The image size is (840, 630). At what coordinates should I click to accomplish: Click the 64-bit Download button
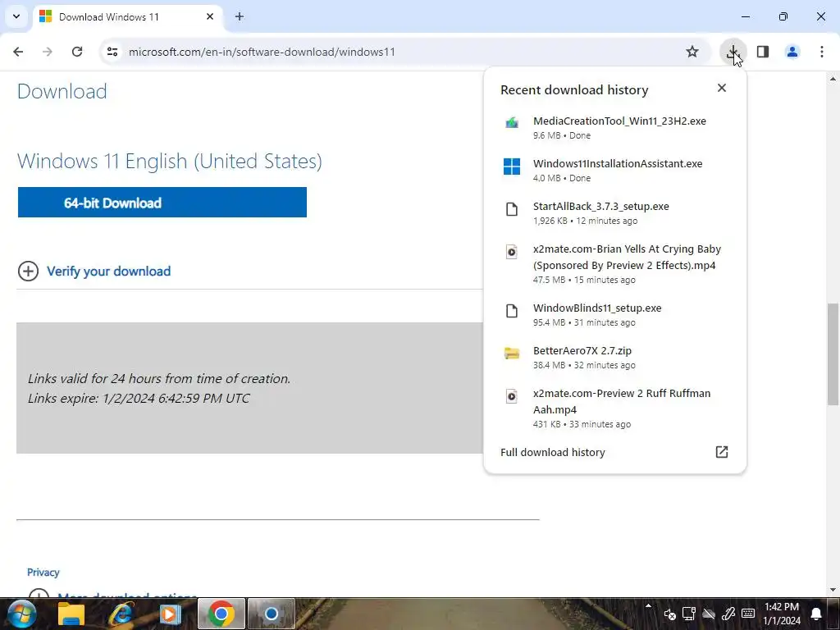tap(162, 203)
